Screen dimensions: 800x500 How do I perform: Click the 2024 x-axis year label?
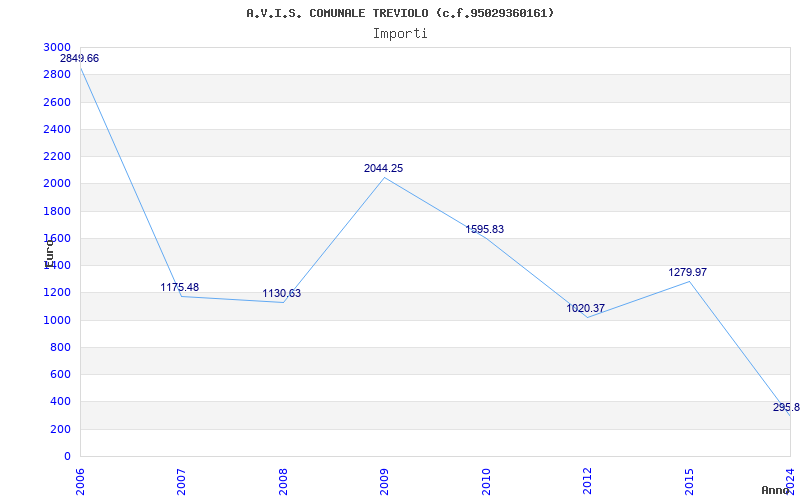pos(790,481)
